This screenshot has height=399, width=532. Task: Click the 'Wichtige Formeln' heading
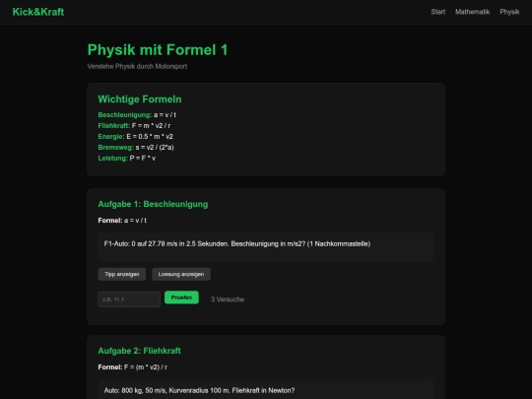[x=140, y=100]
